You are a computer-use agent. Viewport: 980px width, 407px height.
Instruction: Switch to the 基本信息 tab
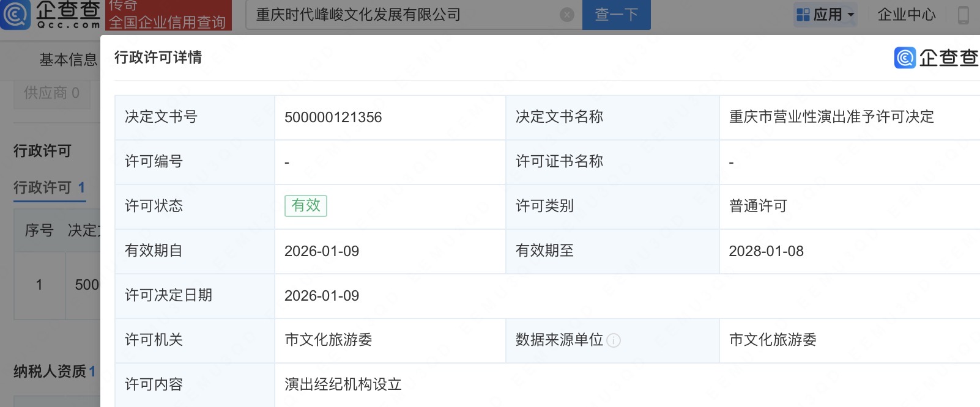coord(68,60)
